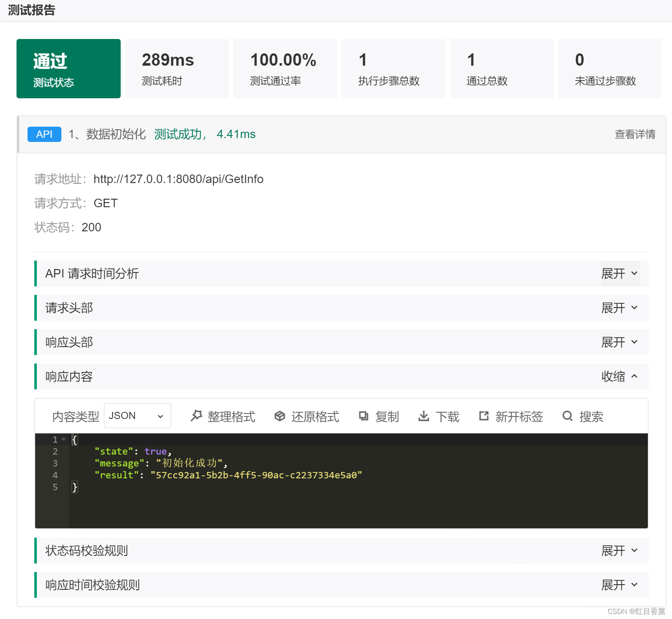
Task: Click the "result" GUID value in JSON
Action: pyautogui.click(x=256, y=475)
